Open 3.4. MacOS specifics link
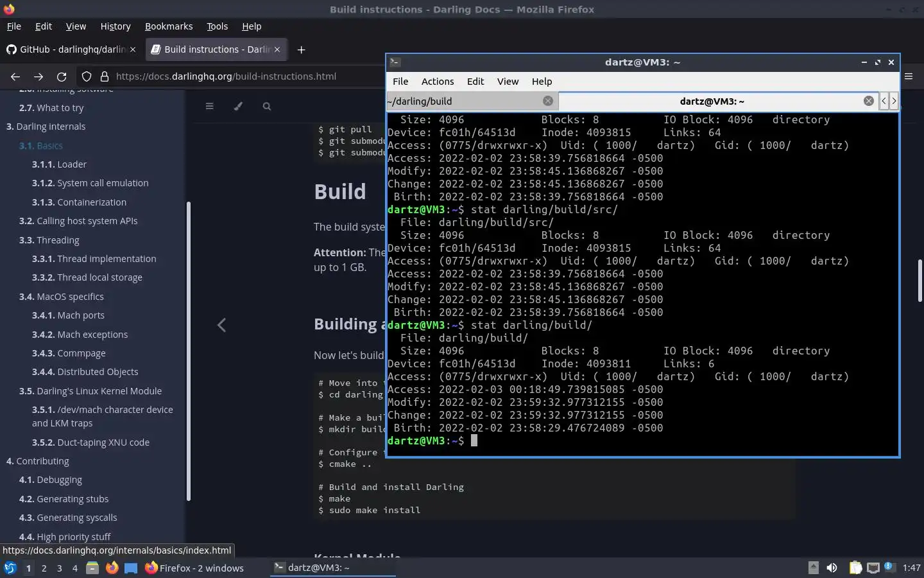Screen dimensions: 924x578 61,297
